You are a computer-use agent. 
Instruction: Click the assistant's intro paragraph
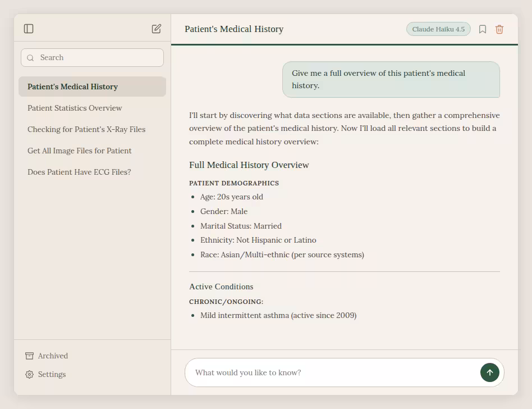pos(345,129)
